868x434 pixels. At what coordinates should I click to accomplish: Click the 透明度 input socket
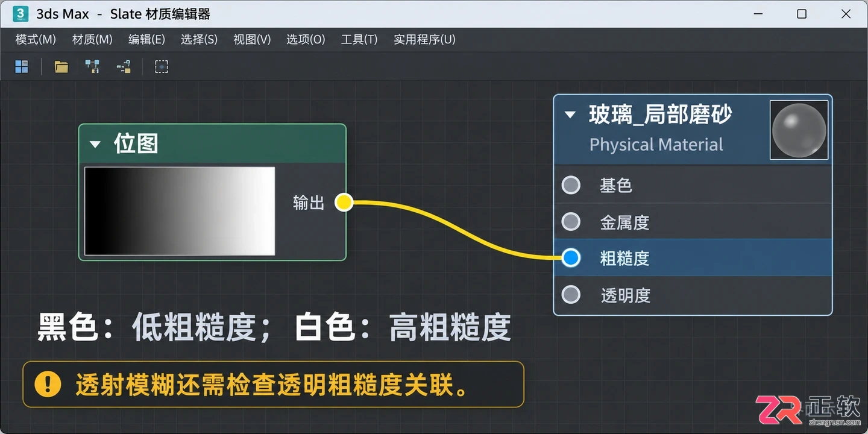tap(571, 295)
